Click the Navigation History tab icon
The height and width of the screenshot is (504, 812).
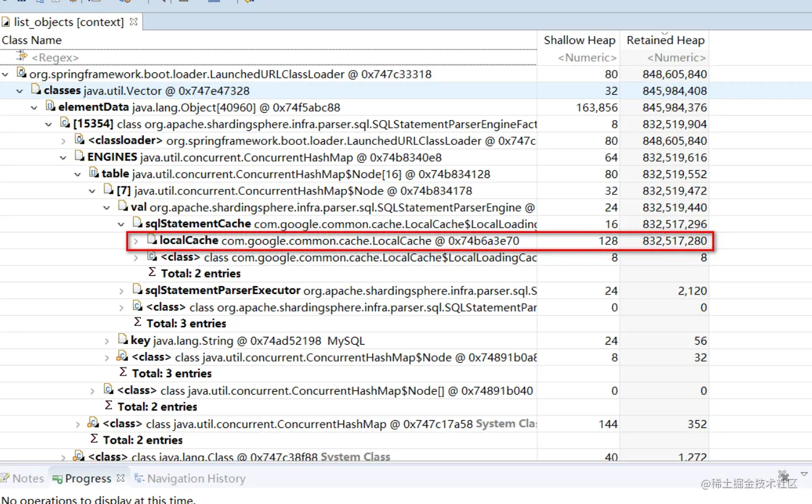139,478
